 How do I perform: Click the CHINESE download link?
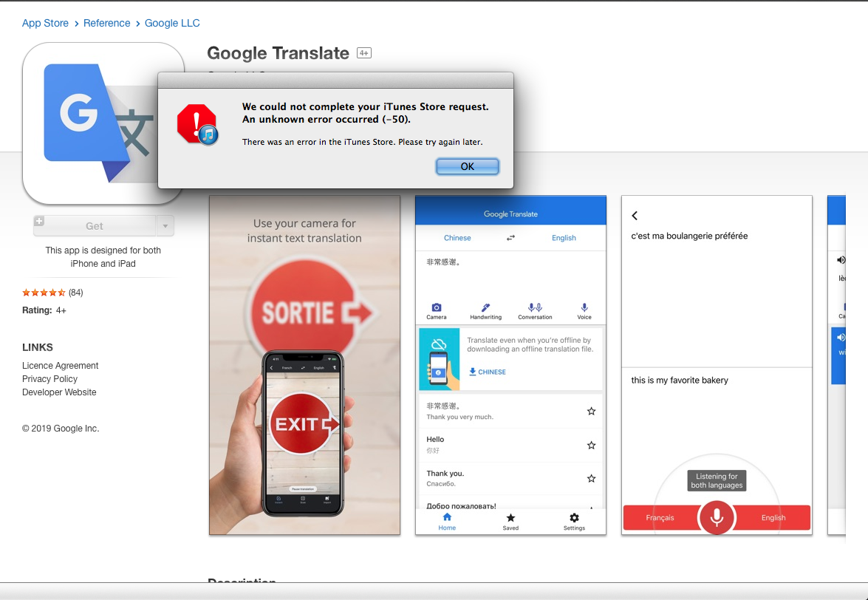pyautogui.click(x=487, y=372)
